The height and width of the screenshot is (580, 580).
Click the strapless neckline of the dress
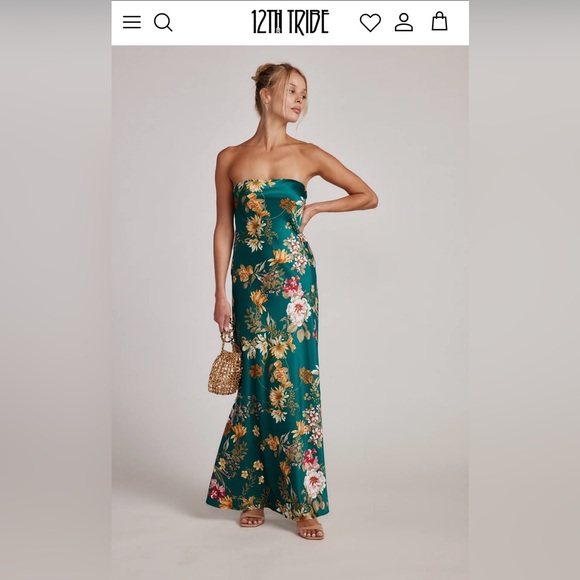[269, 183]
